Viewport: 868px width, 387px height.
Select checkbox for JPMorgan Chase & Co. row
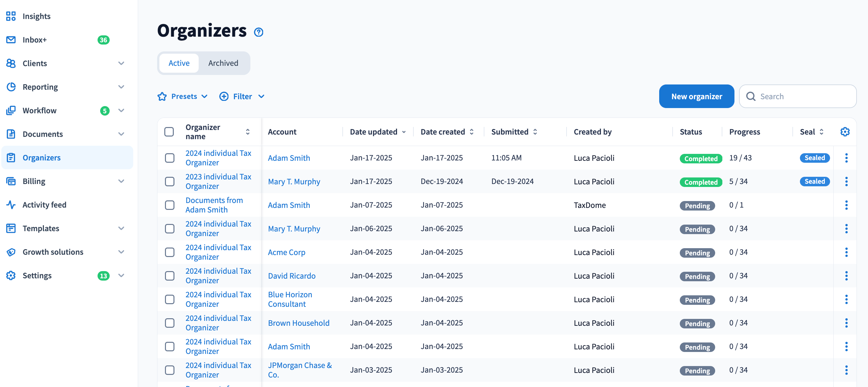(x=170, y=370)
